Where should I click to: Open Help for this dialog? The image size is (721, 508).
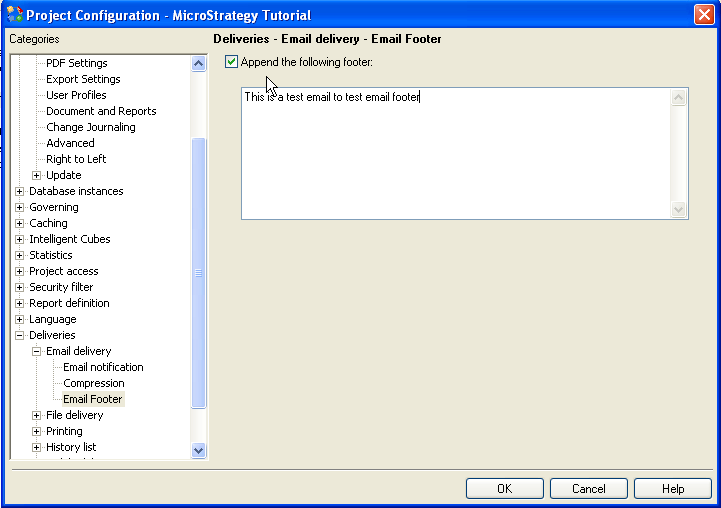click(x=673, y=488)
